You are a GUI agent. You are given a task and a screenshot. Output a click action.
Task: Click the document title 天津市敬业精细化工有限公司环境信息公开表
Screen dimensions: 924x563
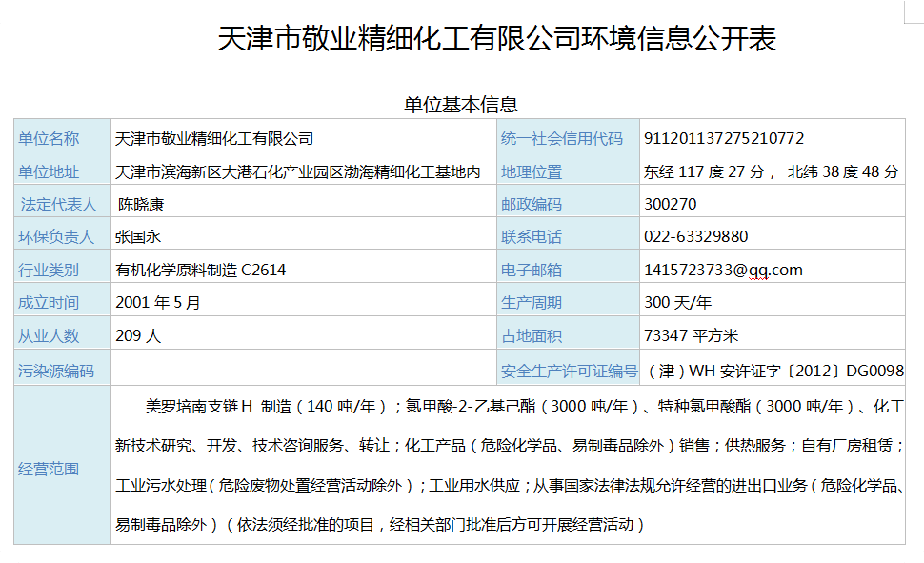496,38
